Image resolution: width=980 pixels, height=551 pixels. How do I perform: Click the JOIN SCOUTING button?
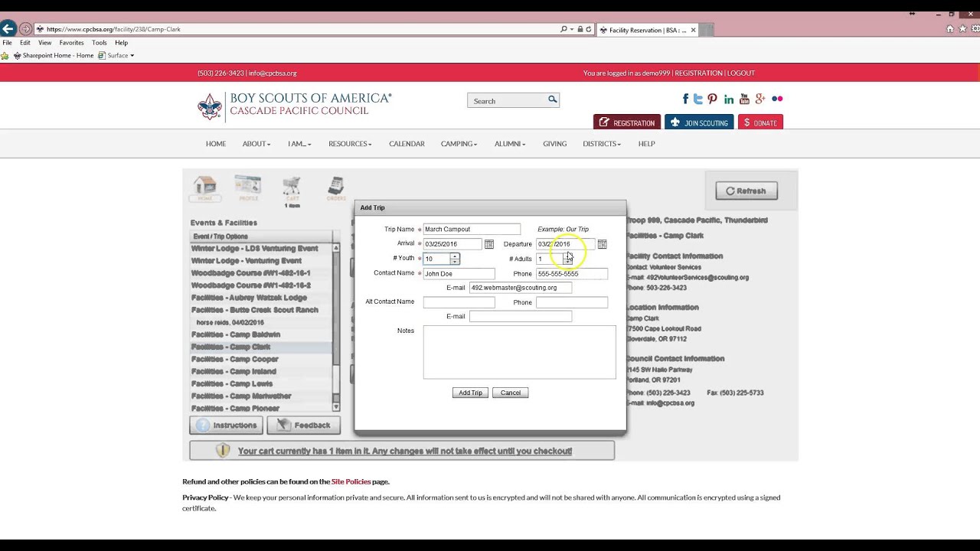coord(699,122)
